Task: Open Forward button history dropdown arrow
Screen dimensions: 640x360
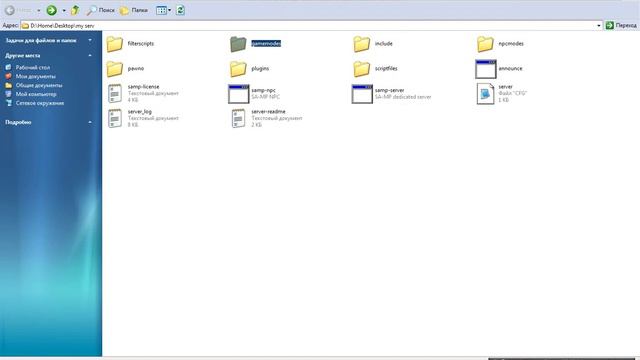Action: [x=64, y=10]
